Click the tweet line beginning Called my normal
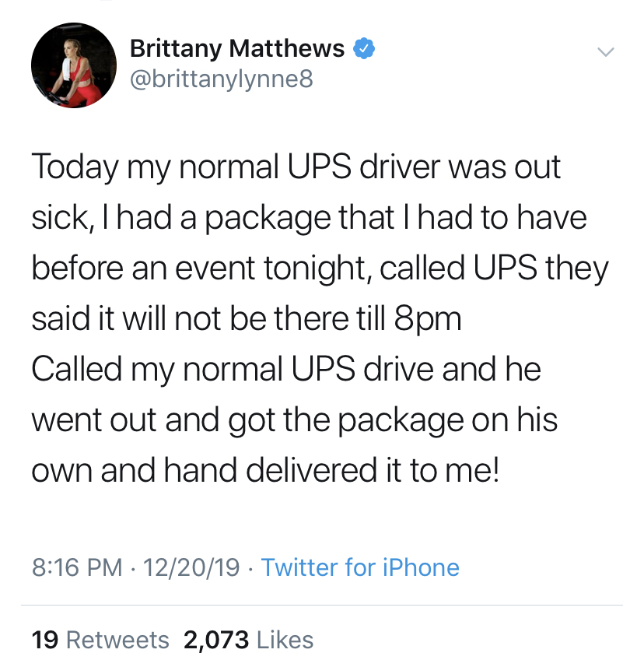Image resolution: width=644 pixels, height=660 pixels. pos(286,370)
